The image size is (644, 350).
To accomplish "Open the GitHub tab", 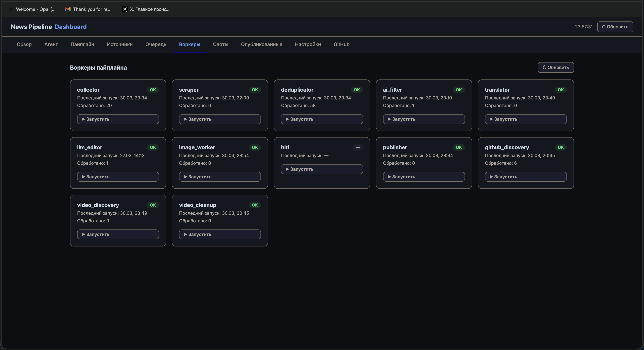I will pos(342,45).
